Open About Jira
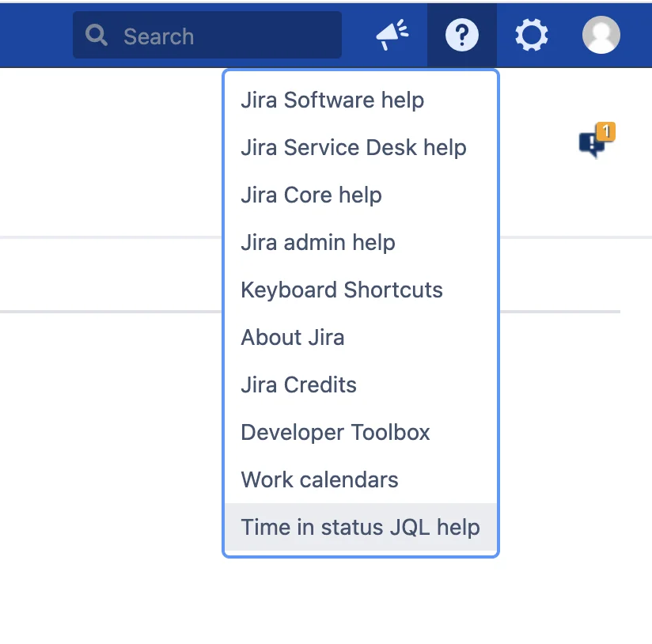 coord(361,337)
